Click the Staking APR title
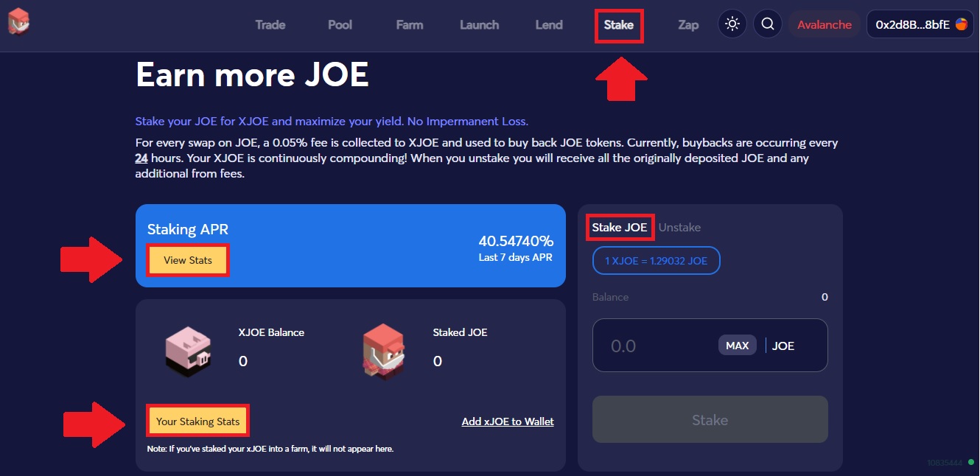Image resolution: width=980 pixels, height=476 pixels. [188, 229]
